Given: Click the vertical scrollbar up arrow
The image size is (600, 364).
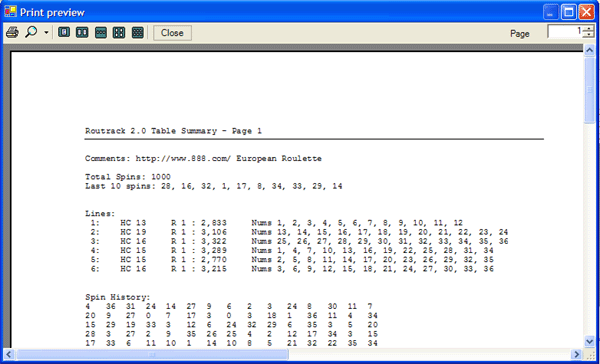Looking at the screenshot, I should pyautogui.click(x=589, y=50).
